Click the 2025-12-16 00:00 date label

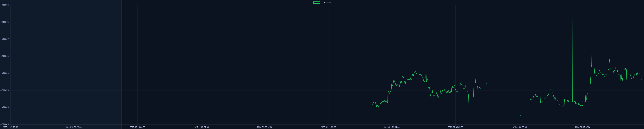tap(137, 127)
